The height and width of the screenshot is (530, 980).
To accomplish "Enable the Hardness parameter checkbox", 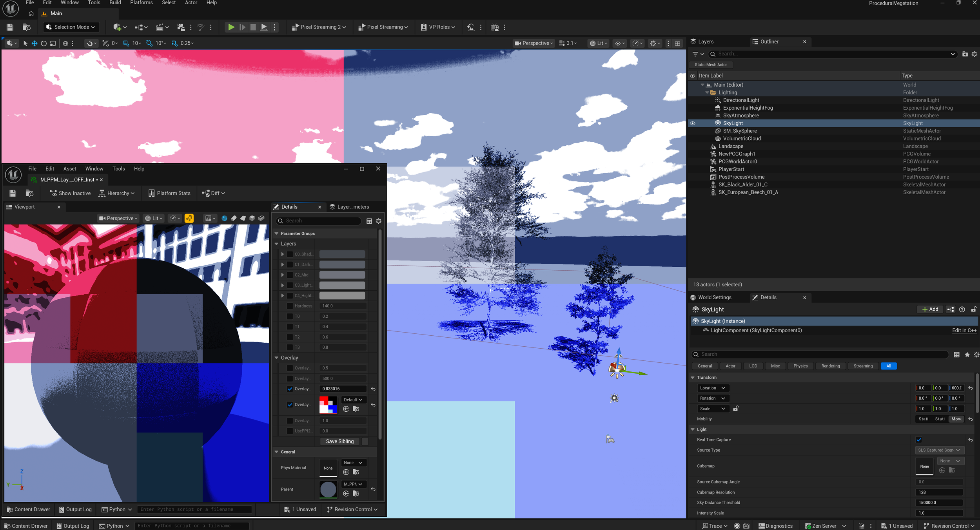I will tap(290, 306).
